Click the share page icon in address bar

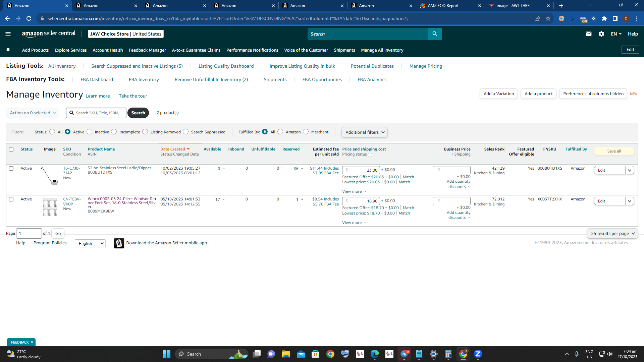point(537,18)
